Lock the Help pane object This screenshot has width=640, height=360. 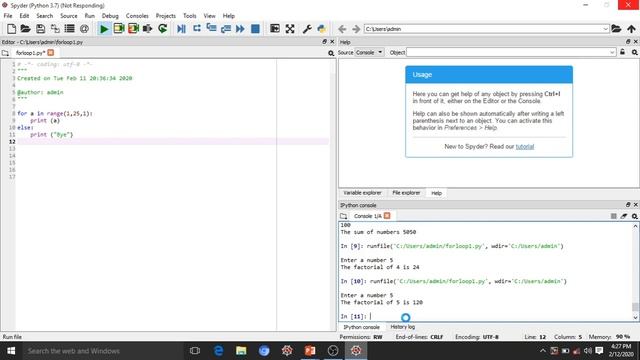tap(622, 52)
